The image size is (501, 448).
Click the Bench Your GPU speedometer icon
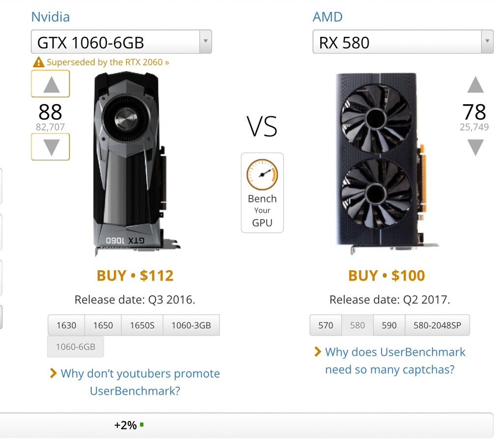click(262, 175)
